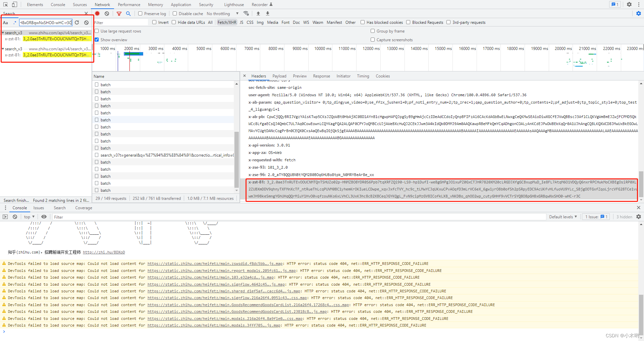Open the Lighthouse panel
The image size is (644, 341).
click(x=234, y=4)
